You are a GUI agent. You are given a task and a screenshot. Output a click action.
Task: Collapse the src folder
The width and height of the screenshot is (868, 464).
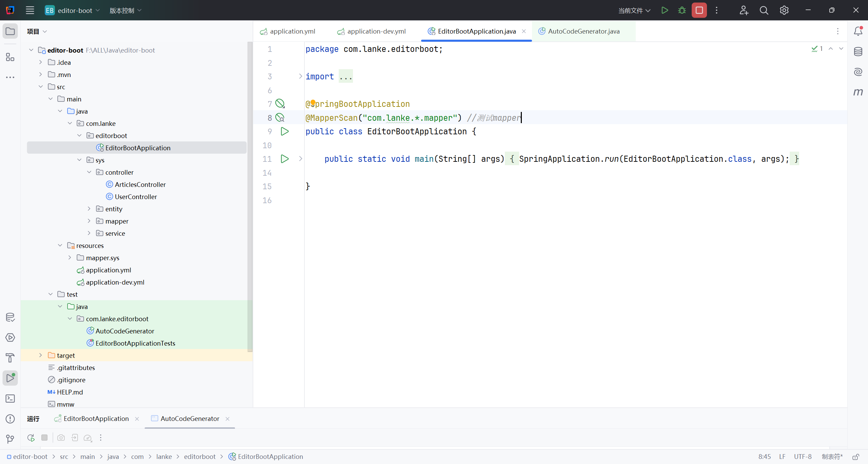pyautogui.click(x=40, y=86)
